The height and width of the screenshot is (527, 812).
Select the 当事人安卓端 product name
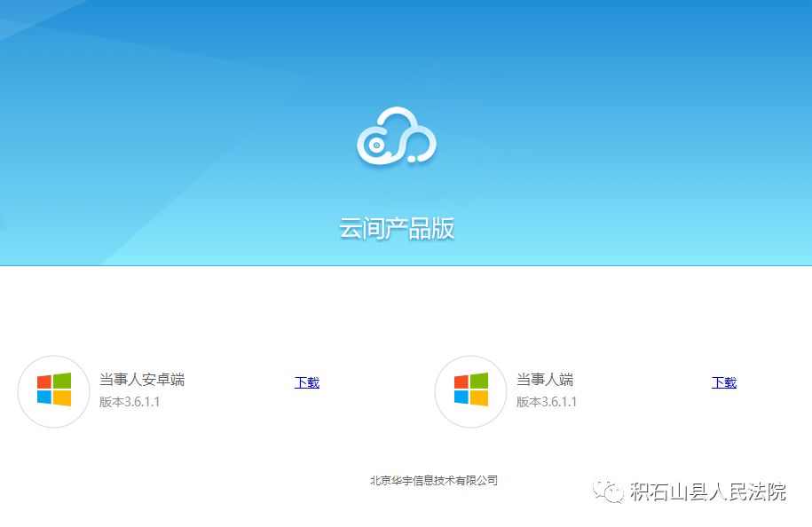click(x=142, y=380)
